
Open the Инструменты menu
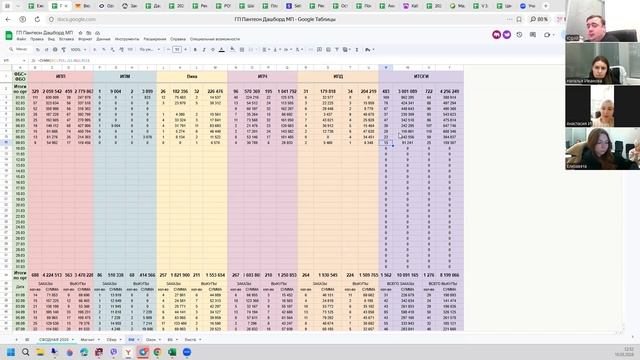click(127, 39)
